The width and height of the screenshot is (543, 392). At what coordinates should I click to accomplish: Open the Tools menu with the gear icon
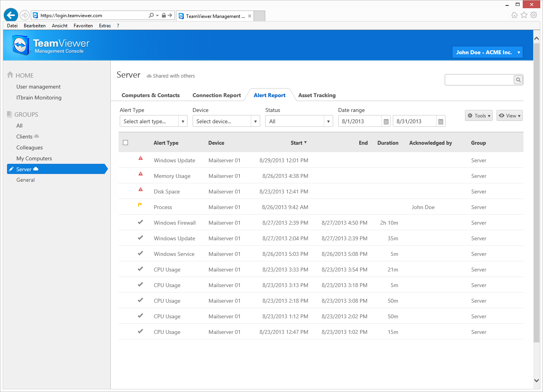(479, 115)
